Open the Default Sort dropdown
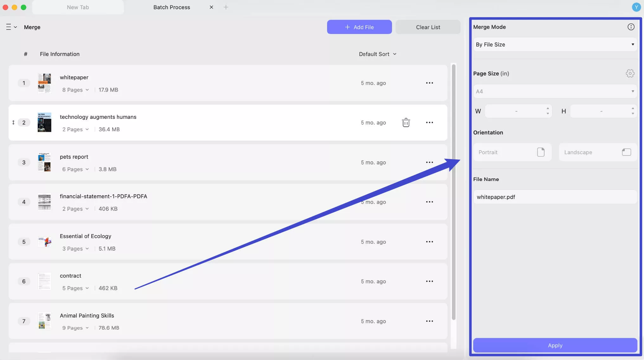Viewport: 644px width, 360px height. point(377,54)
